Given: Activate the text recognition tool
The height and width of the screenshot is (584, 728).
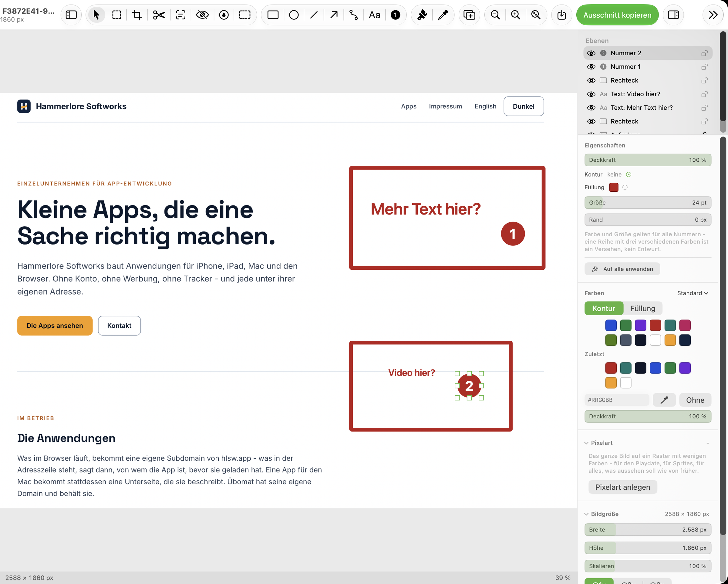Looking at the screenshot, I should coord(181,15).
